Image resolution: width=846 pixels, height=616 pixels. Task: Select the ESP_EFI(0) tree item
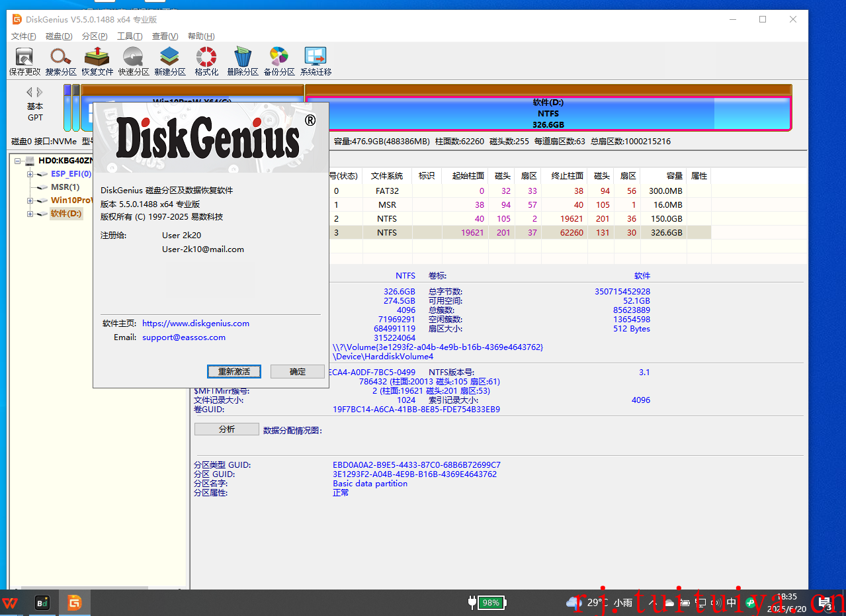pyautogui.click(x=71, y=174)
